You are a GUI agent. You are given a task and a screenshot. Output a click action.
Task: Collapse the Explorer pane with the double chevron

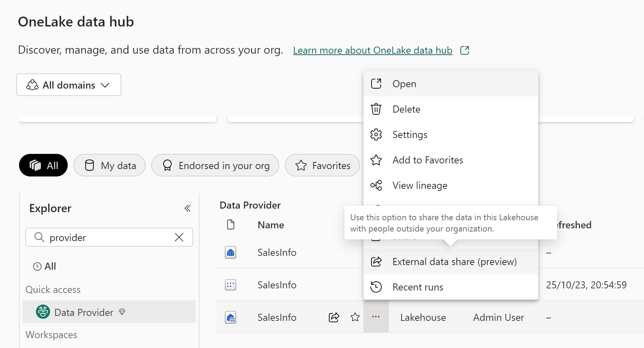pyautogui.click(x=188, y=208)
